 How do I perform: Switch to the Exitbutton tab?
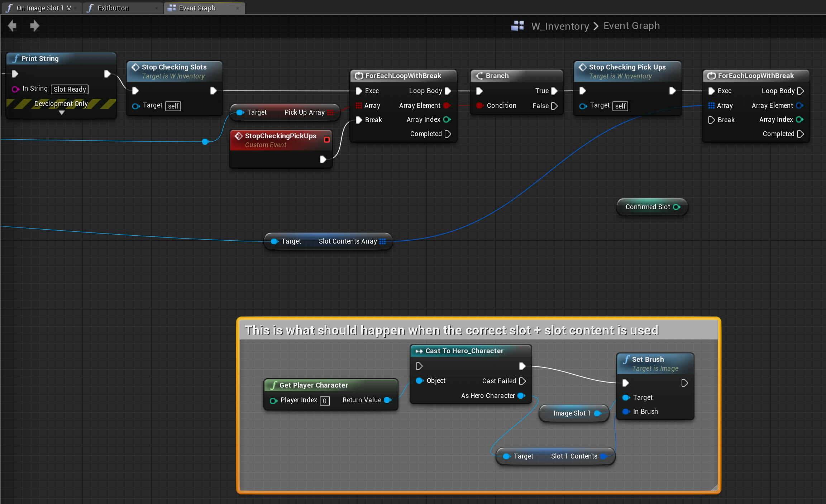click(x=113, y=8)
